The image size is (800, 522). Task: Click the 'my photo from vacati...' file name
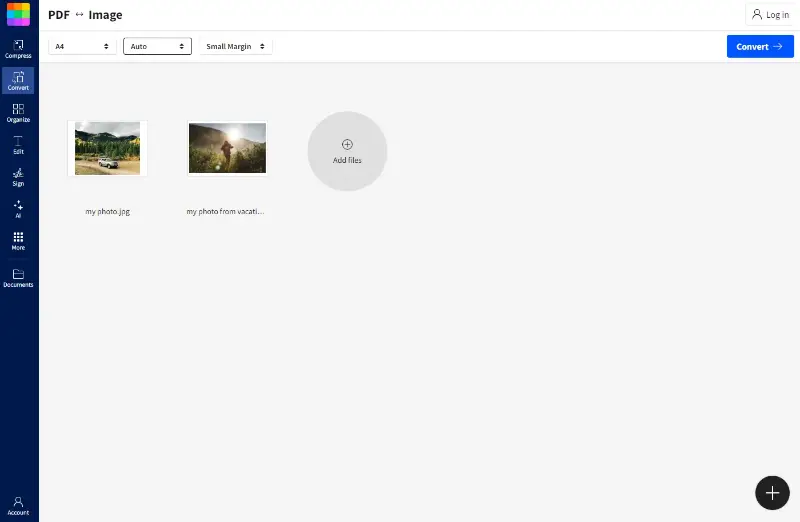(x=226, y=211)
